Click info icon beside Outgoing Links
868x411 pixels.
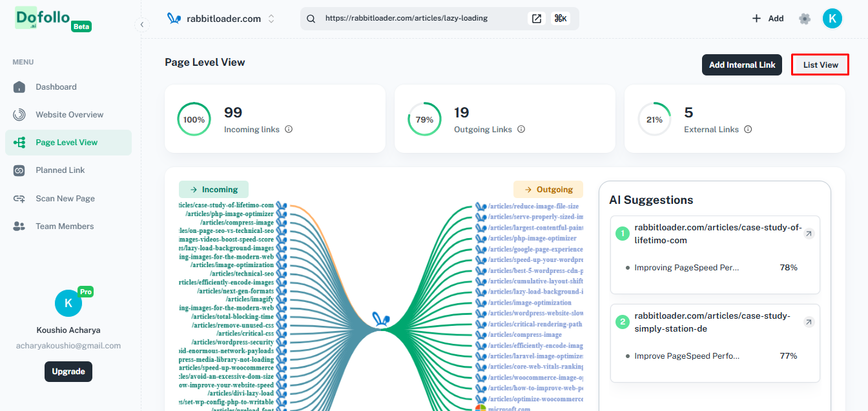(x=521, y=129)
